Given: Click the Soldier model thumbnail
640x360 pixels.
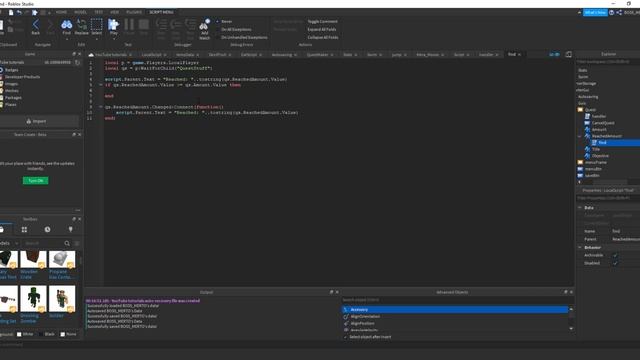Looking at the screenshot, I should [62, 299].
